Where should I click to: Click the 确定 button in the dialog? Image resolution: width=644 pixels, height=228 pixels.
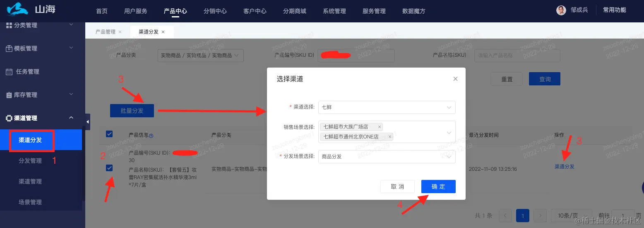[x=438, y=187]
